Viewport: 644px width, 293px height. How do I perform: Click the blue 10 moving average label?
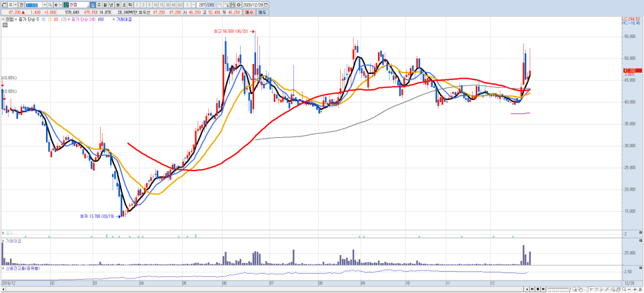(43, 19)
